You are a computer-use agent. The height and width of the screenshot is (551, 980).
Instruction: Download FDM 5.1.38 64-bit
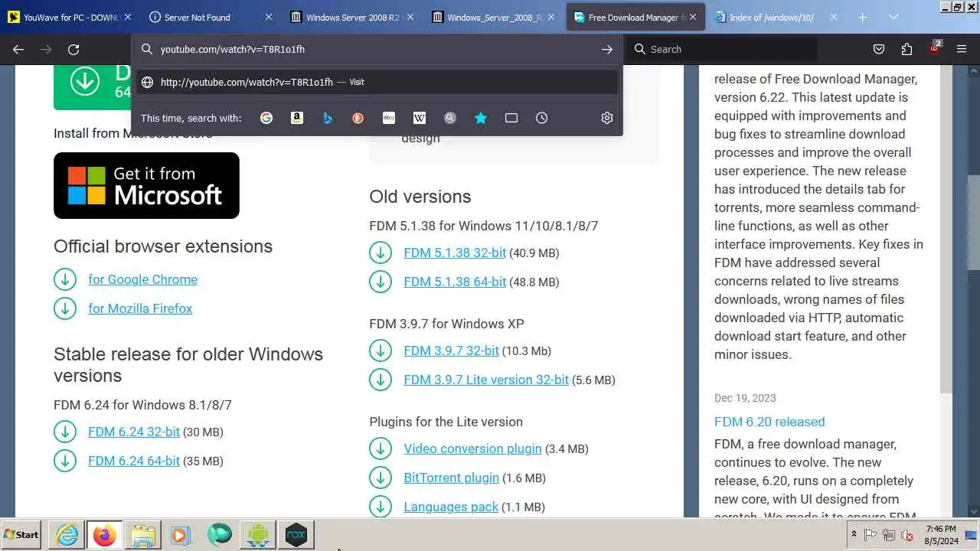tap(455, 282)
